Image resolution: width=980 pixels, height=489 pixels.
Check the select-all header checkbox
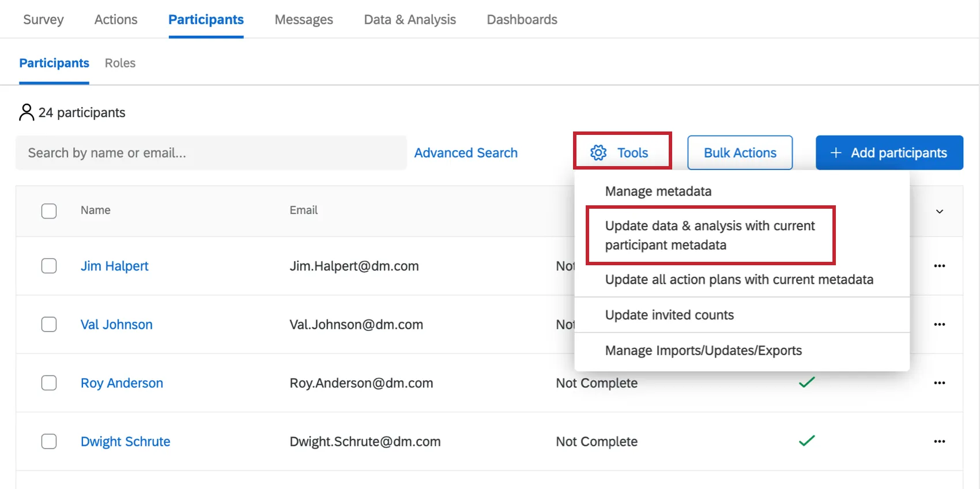pyautogui.click(x=49, y=211)
